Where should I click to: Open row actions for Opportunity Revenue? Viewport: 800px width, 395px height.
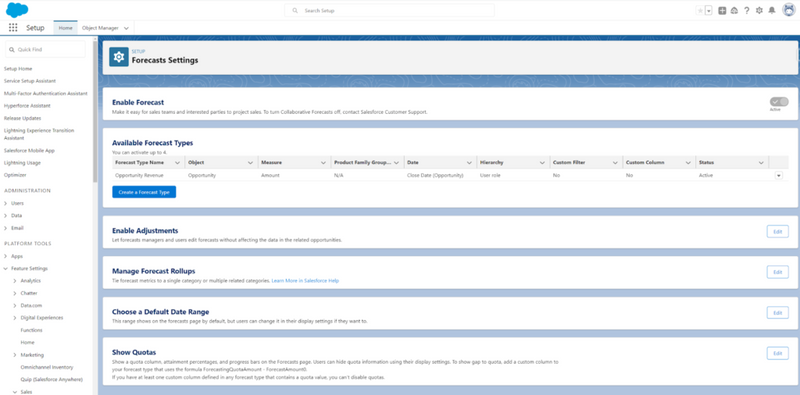779,176
